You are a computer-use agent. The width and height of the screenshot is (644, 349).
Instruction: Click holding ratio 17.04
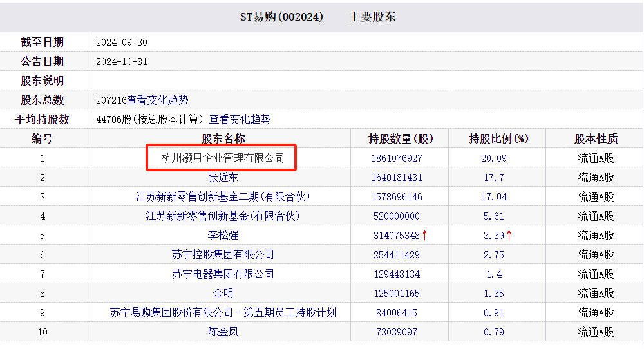pos(494,196)
